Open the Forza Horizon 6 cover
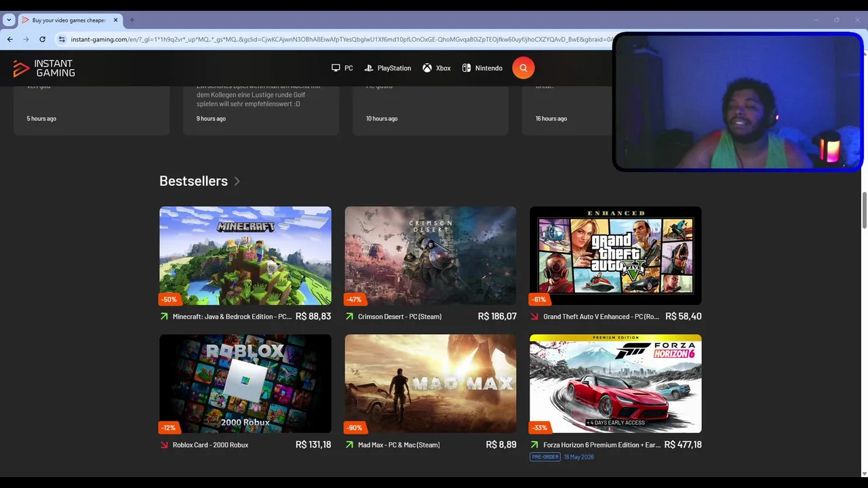Viewport: 868px width, 488px height. [x=616, y=384]
